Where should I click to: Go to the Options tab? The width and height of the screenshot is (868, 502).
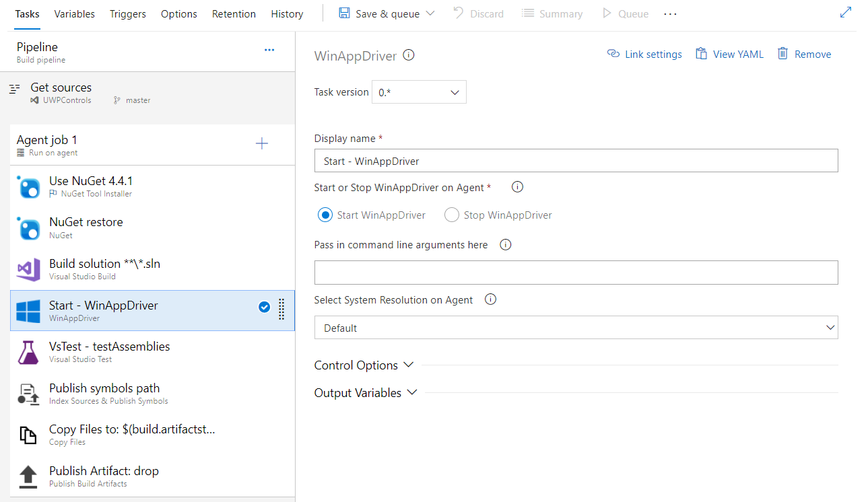tap(179, 13)
